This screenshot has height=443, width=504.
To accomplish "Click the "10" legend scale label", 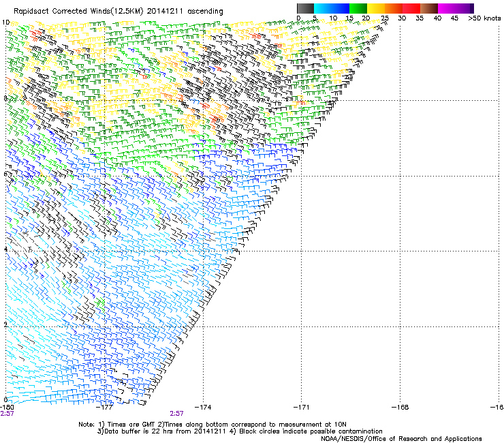I will click(333, 18).
